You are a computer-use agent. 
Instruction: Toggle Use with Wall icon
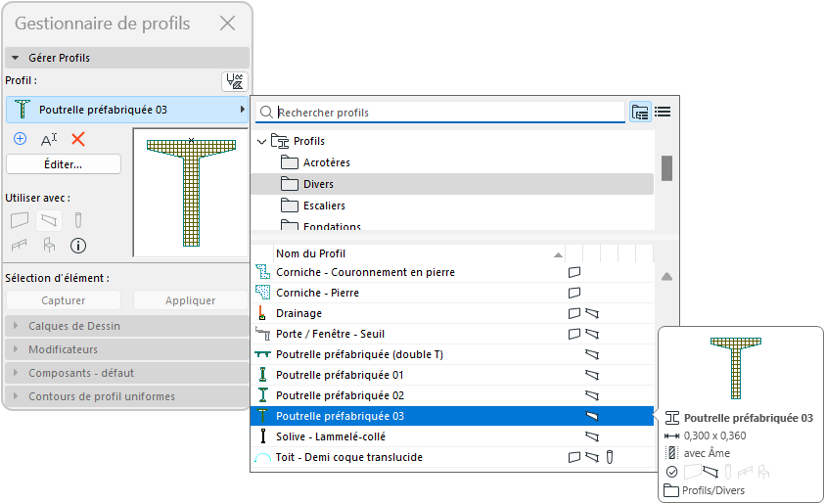pos(20,220)
